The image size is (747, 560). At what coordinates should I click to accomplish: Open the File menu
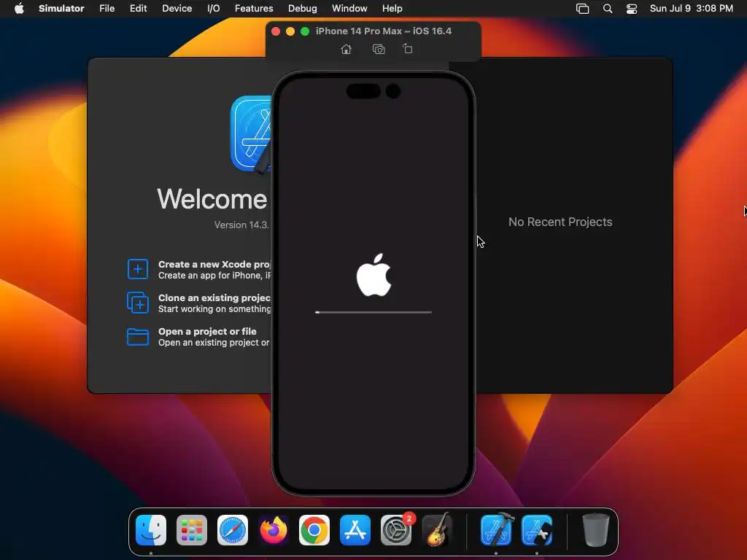pyautogui.click(x=107, y=8)
